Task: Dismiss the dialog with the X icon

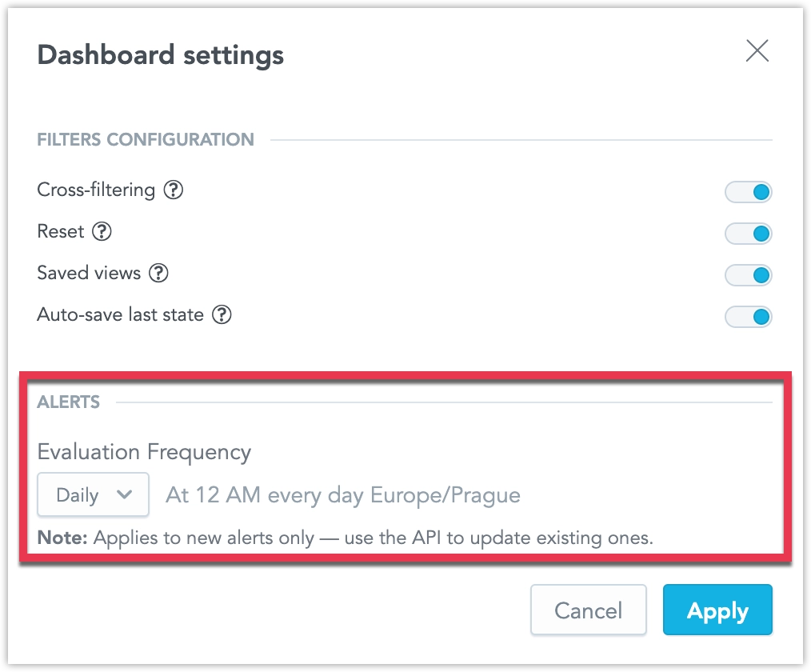Action: point(757,50)
